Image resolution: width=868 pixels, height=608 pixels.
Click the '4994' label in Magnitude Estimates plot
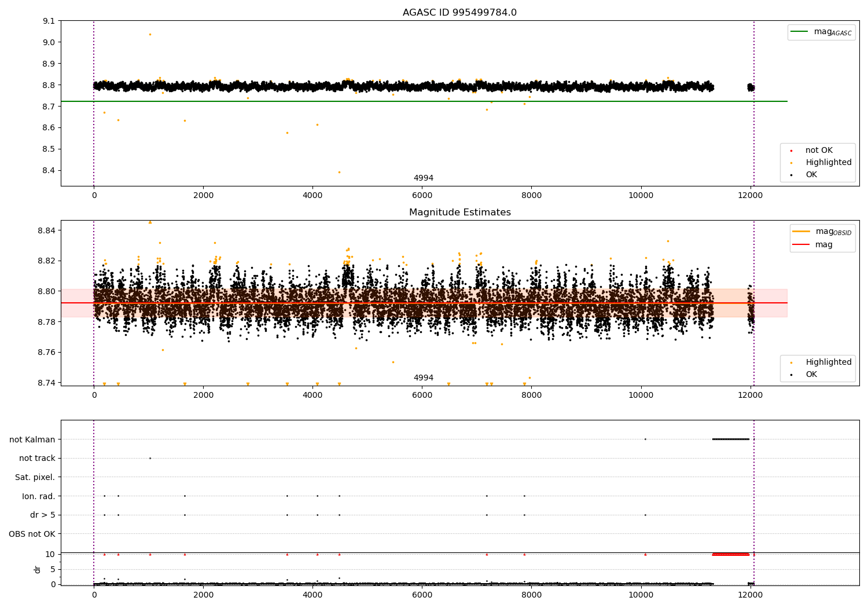pyautogui.click(x=423, y=378)
